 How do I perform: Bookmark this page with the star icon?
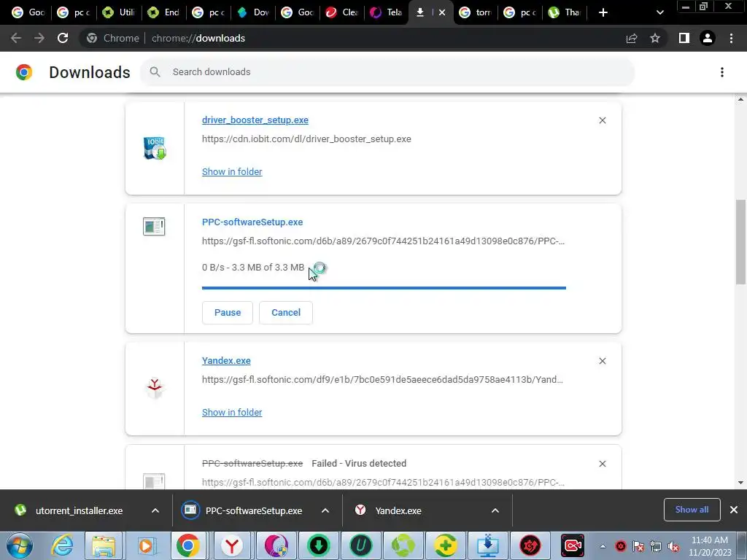(655, 38)
